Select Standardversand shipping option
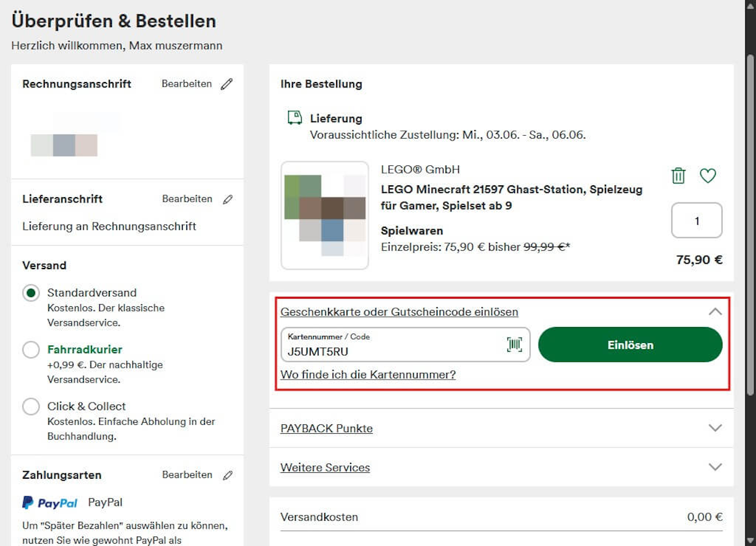 point(31,293)
